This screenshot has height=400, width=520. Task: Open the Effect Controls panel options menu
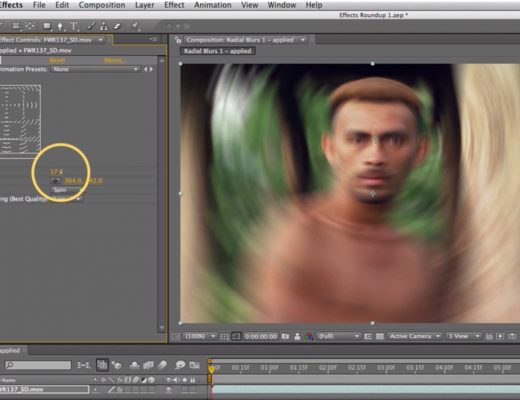tap(153, 39)
